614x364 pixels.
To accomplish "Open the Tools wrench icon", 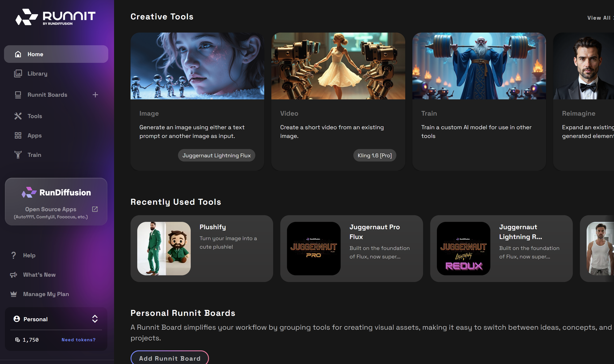I will coord(18,116).
